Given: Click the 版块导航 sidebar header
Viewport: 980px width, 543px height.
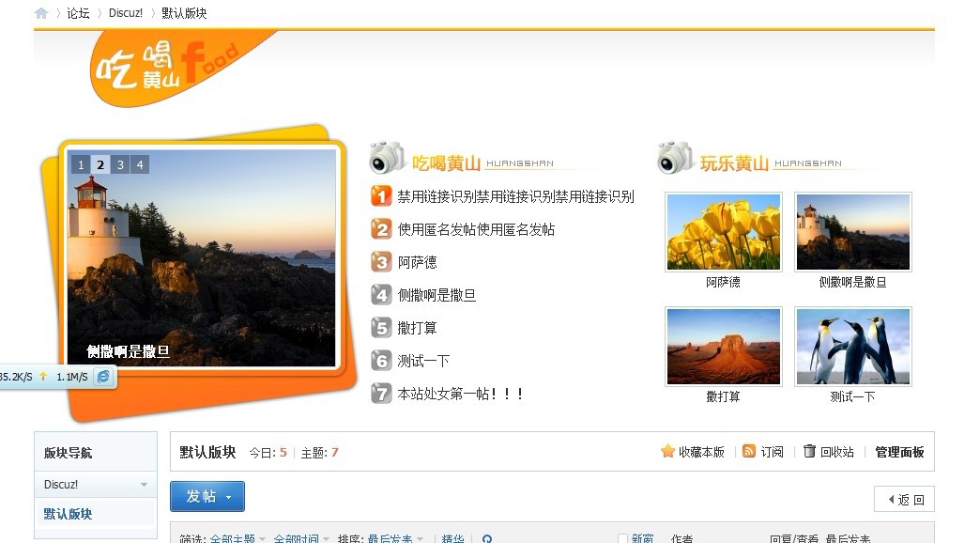Looking at the screenshot, I should [69, 452].
